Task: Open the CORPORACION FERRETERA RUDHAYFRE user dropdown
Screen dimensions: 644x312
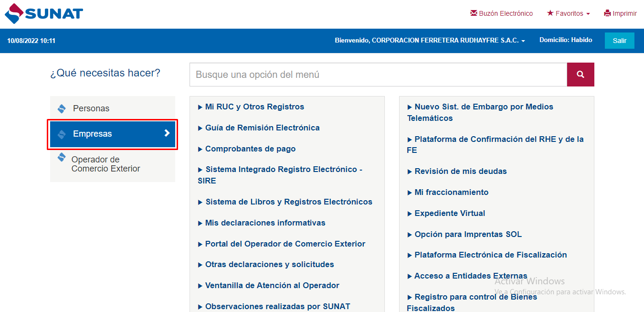Action: [x=430, y=41]
